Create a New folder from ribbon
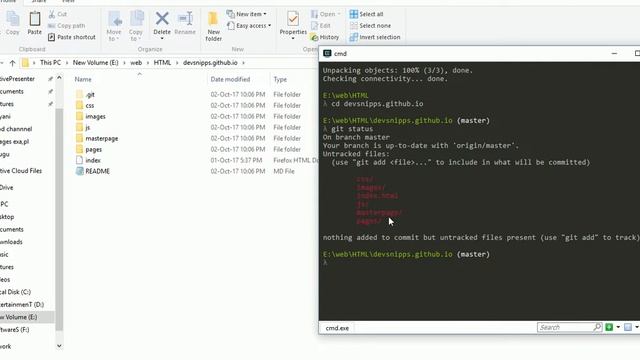The width and height of the screenshot is (640, 360). coord(213,26)
